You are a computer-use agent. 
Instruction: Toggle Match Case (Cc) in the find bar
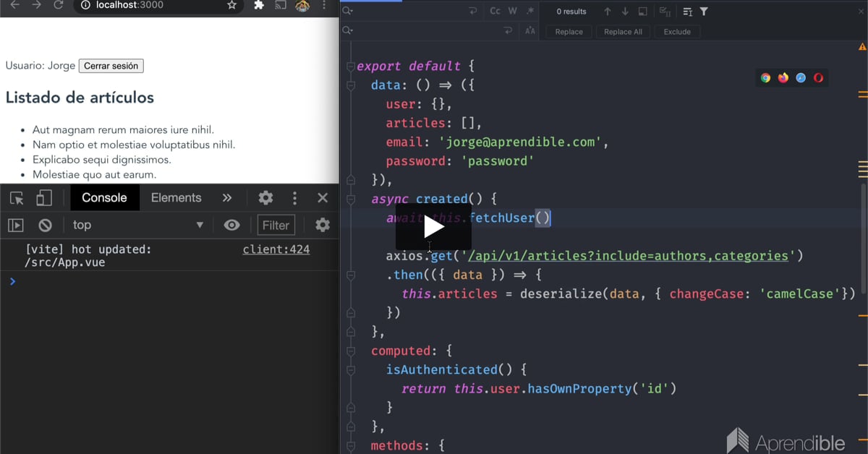click(x=495, y=11)
